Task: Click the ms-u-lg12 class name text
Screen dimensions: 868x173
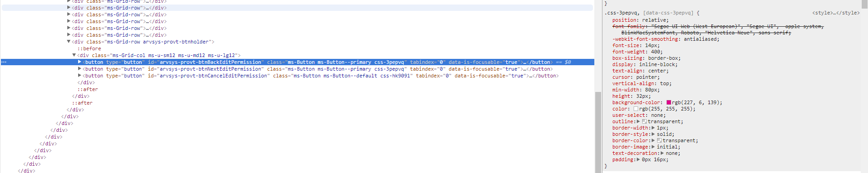Action: tap(221, 55)
